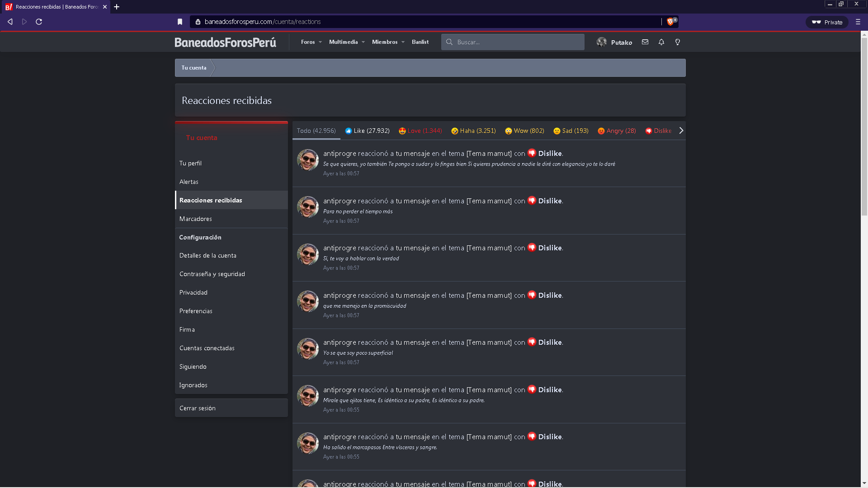Screen dimensions: 868x488
Task: Open the Banlist page
Action: click(420, 42)
